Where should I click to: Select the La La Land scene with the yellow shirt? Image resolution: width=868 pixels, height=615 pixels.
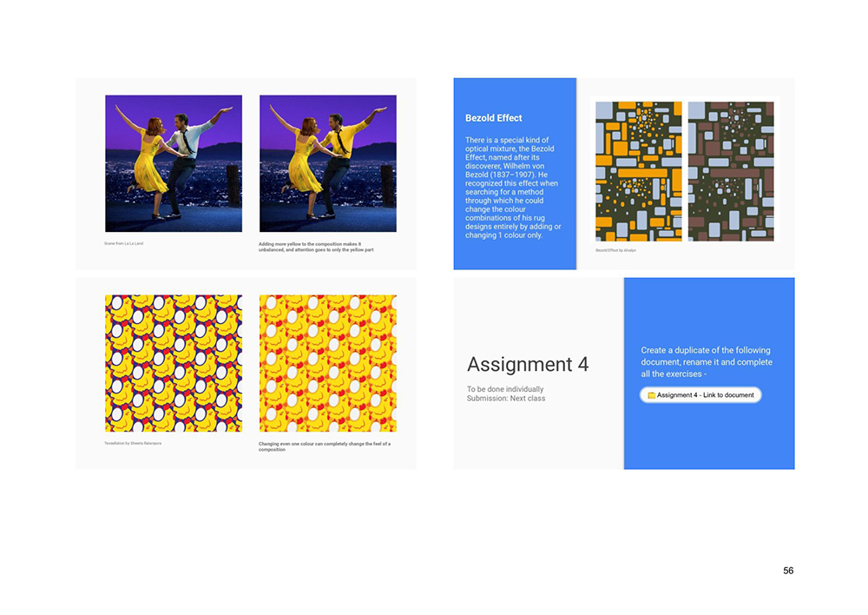328,163
